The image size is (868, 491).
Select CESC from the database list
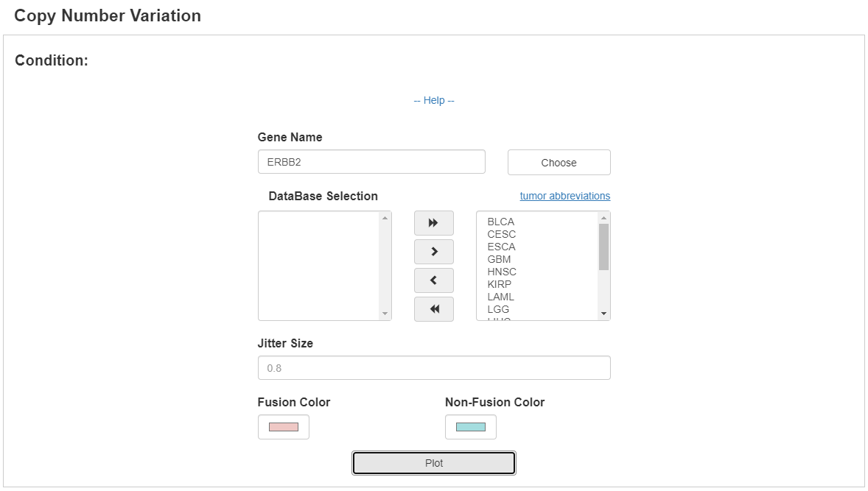(x=502, y=234)
